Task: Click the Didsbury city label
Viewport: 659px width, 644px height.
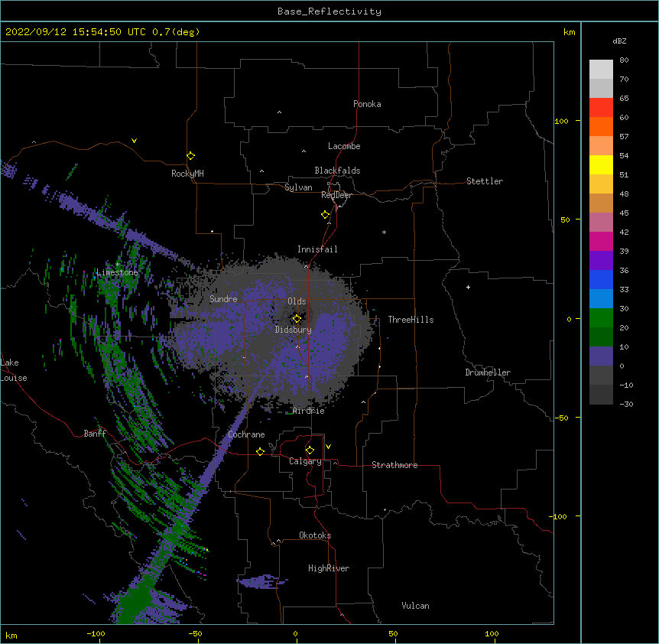Action: [294, 330]
